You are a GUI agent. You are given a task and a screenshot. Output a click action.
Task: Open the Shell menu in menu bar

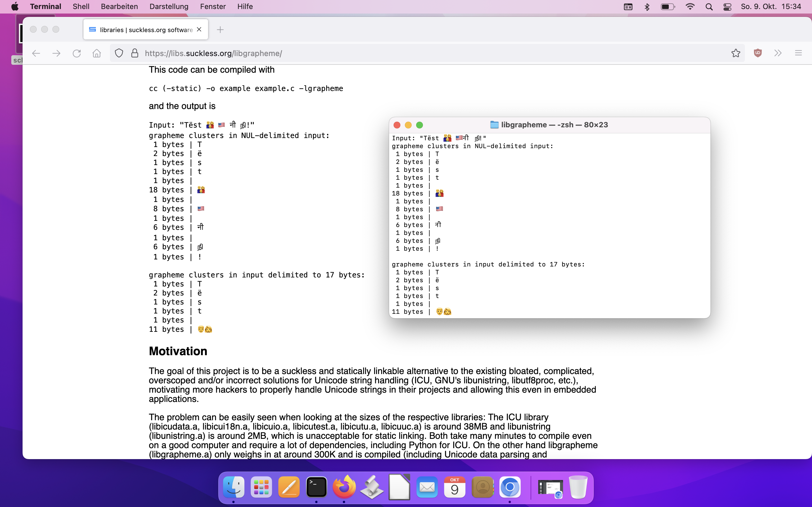pyautogui.click(x=81, y=6)
